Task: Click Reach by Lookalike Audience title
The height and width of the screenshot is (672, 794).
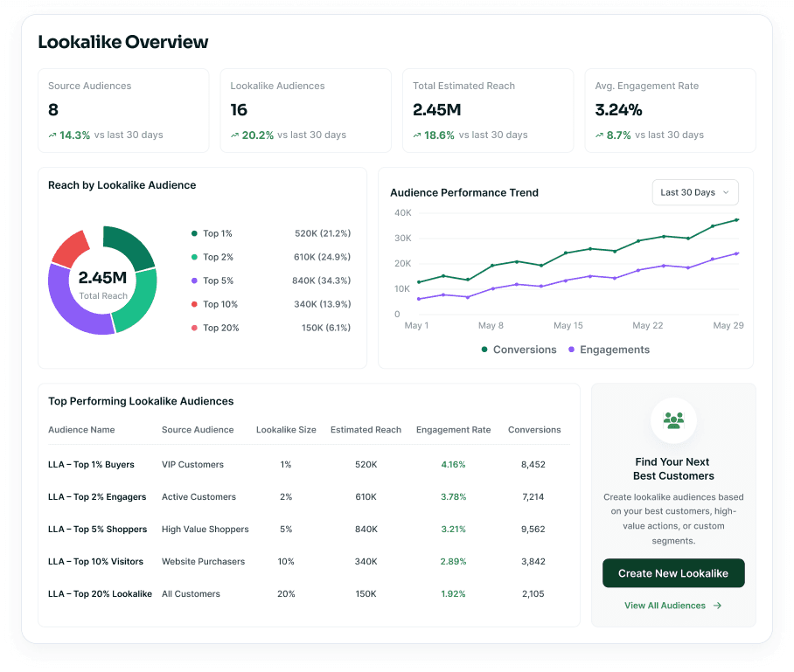Action: 122,185
